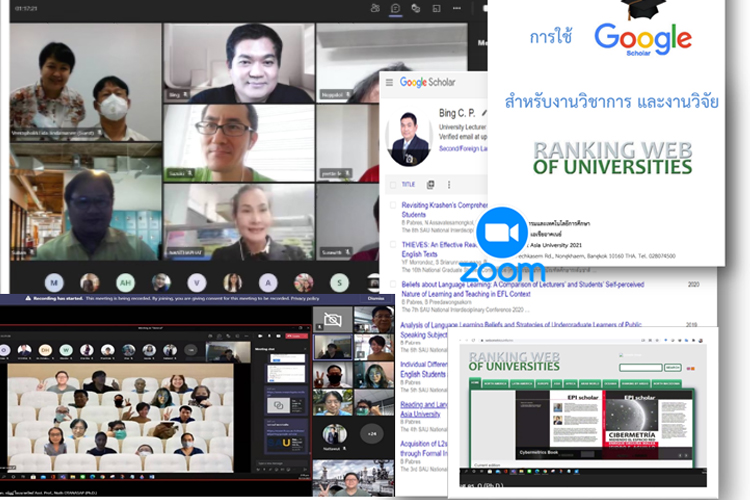Click the merge articles icon beside TITLE
750x500 pixels.
tap(430, 184)
